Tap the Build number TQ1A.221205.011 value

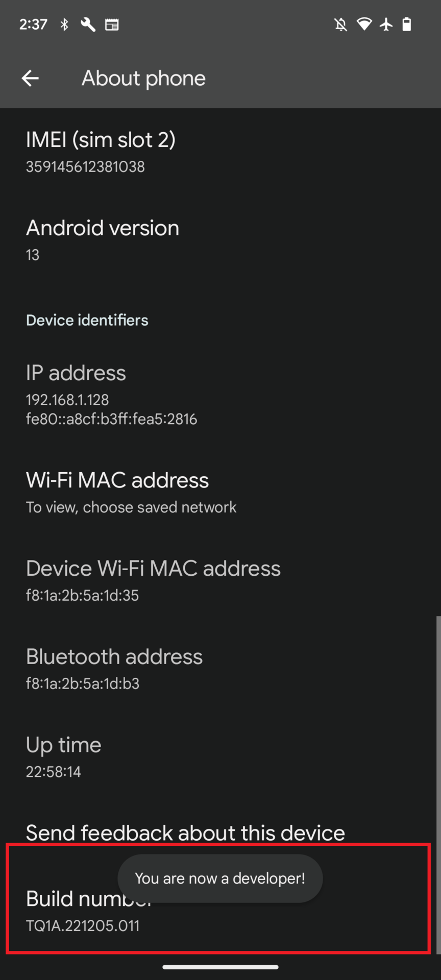tap(83, 926)
